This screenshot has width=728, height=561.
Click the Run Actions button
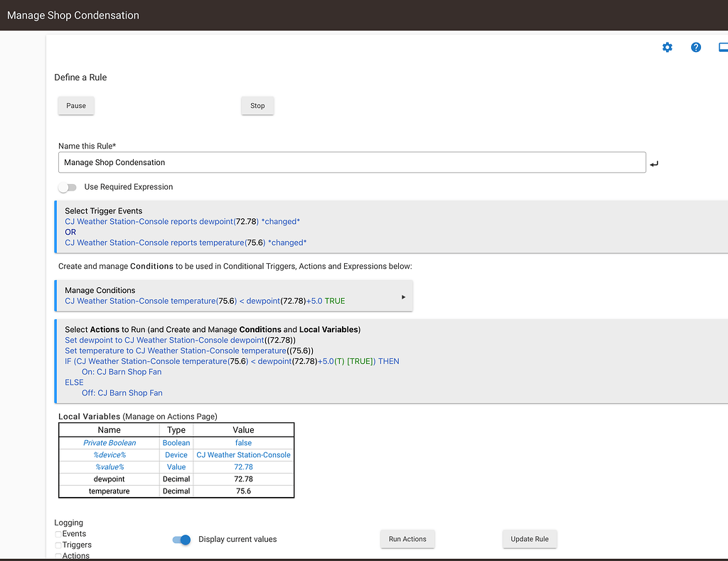pos(407,540)
